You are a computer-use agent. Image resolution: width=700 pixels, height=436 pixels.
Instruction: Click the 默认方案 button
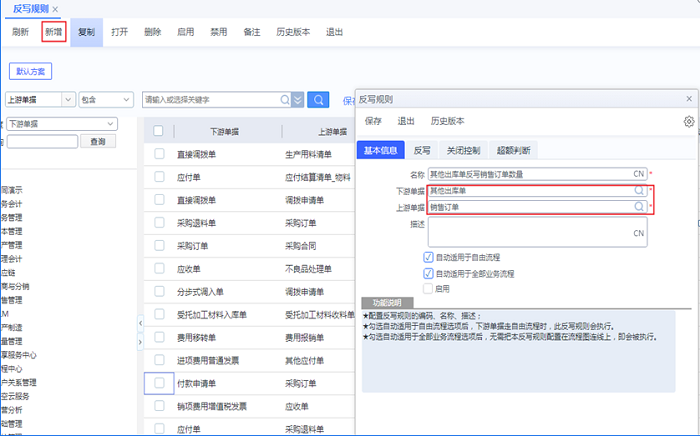(x=31, y=71)
